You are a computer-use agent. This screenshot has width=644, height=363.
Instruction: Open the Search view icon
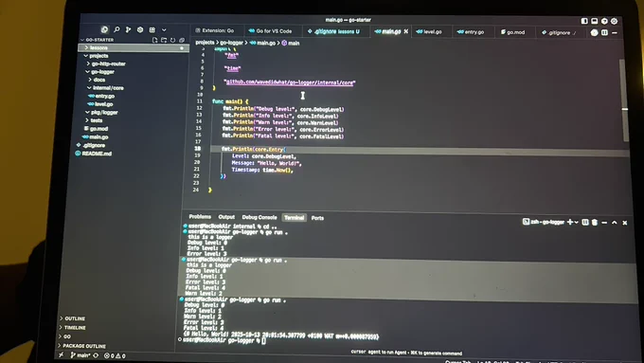[116, 29]
